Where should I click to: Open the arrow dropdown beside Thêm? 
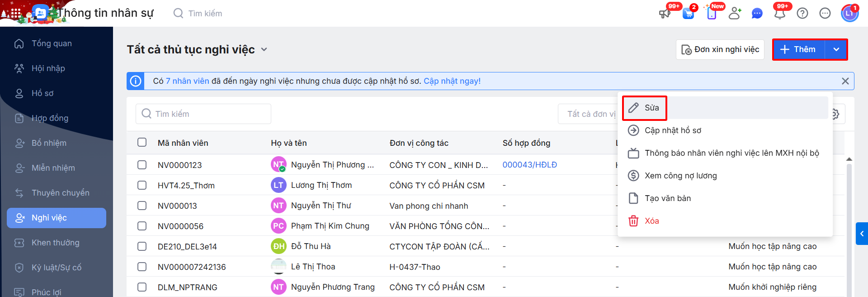coord(836,49)
